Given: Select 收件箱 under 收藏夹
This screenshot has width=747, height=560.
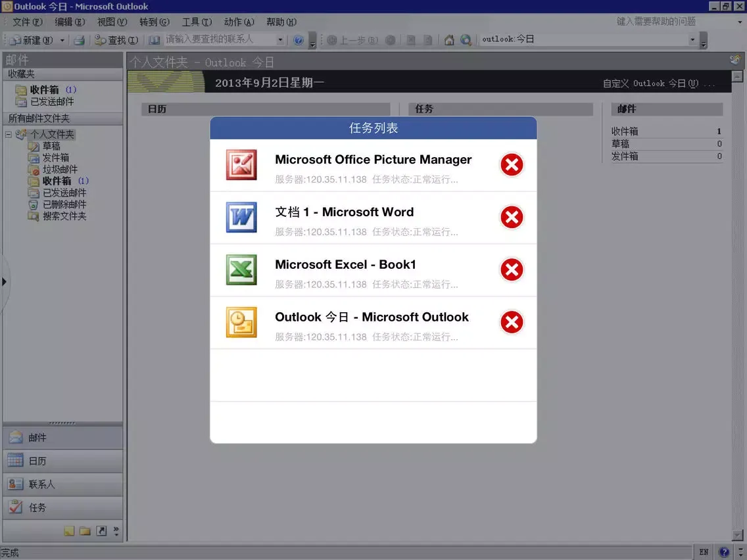Looking at the screenshot, I should (x=45, y=89).
